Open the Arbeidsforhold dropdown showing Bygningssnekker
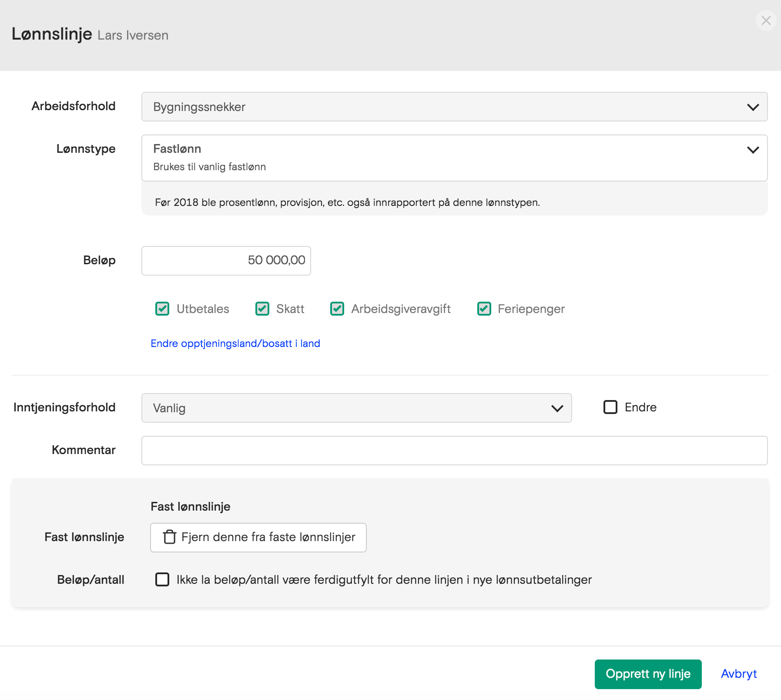The height and width of the screenshot is (700, 781). pos(454,107)
